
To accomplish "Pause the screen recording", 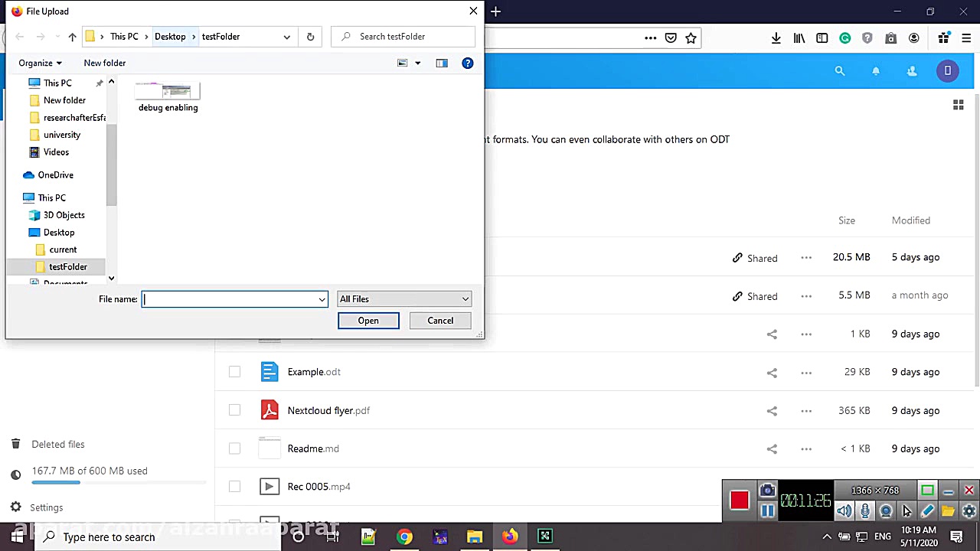I will [767, 511].
